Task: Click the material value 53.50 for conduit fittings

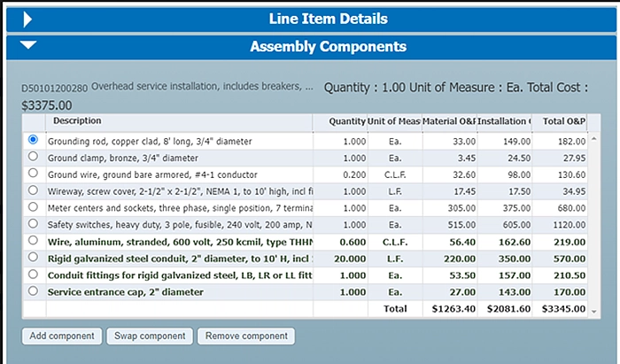Action: click(x=462, y=275)
